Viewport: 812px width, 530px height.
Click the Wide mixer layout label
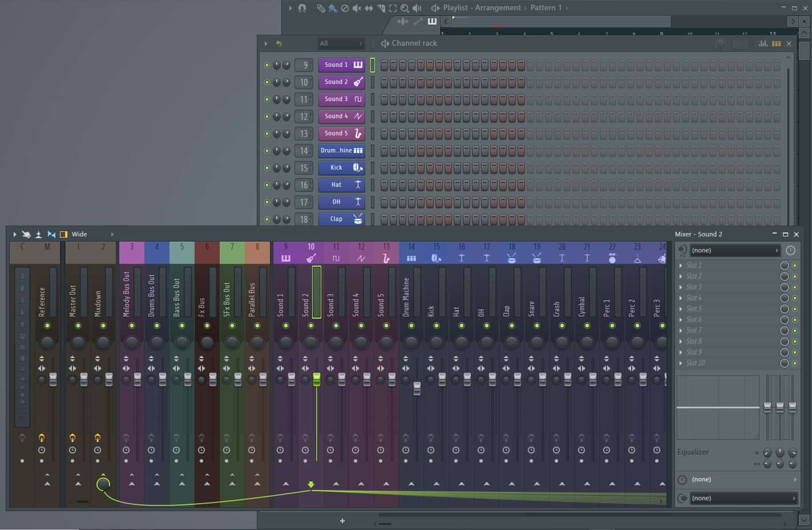pyautogui.click(x=79, y=234)
